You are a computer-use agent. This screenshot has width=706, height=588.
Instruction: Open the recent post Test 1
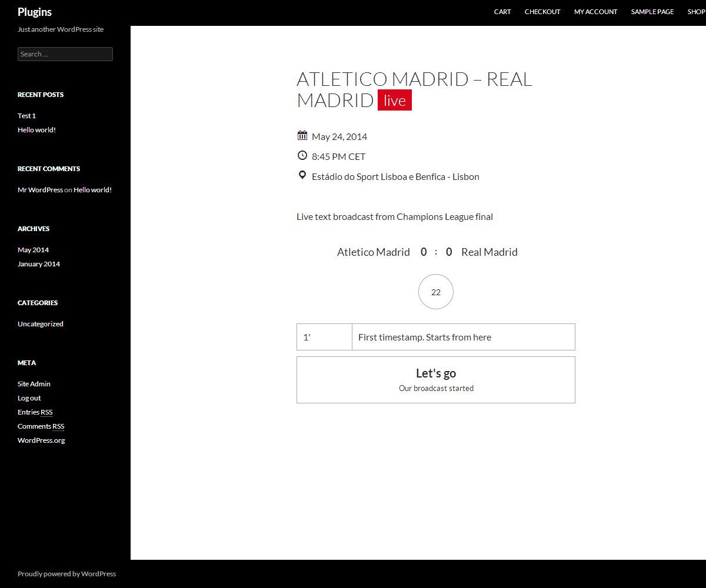pos(26,116)
